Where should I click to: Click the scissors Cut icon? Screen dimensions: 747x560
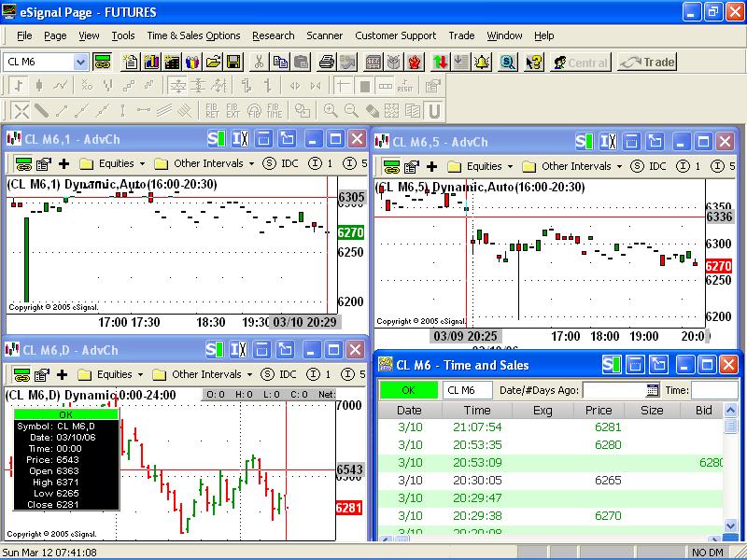(259, 63)
